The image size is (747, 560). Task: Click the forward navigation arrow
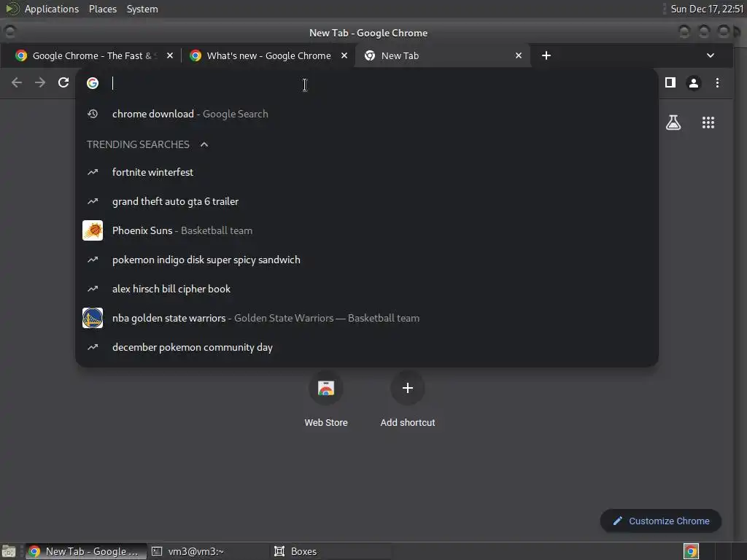click(x=40, y=83)
